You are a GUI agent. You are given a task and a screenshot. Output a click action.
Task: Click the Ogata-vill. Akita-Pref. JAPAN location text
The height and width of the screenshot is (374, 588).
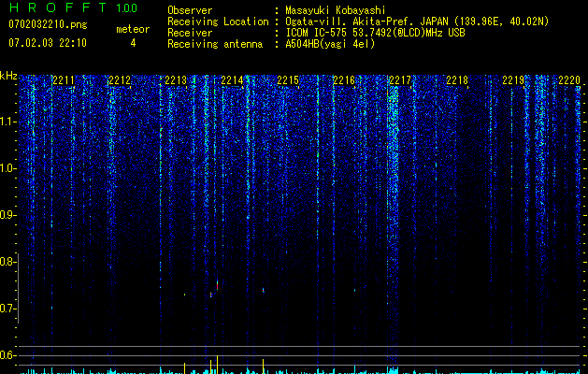417,22
